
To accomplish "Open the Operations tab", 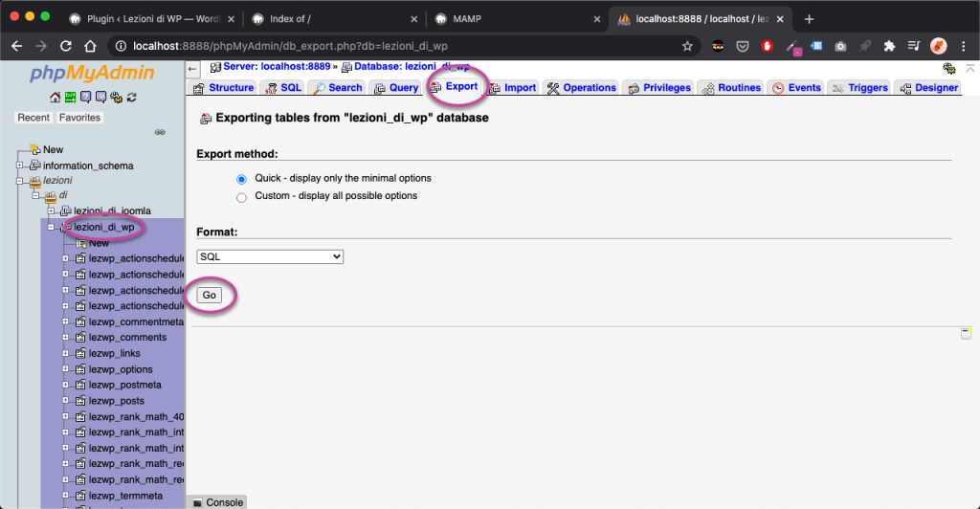I will (x=581, y=88).
